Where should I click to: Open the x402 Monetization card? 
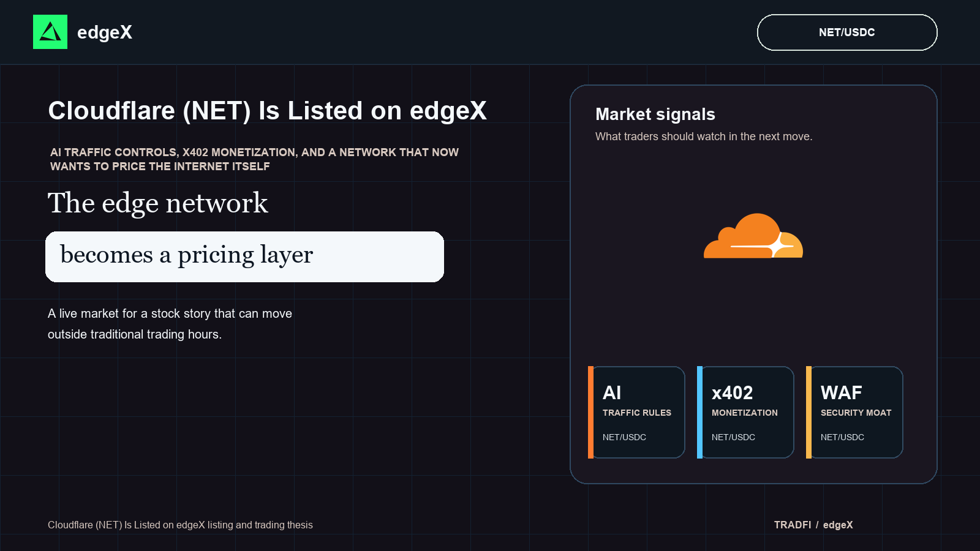(745, 412)
